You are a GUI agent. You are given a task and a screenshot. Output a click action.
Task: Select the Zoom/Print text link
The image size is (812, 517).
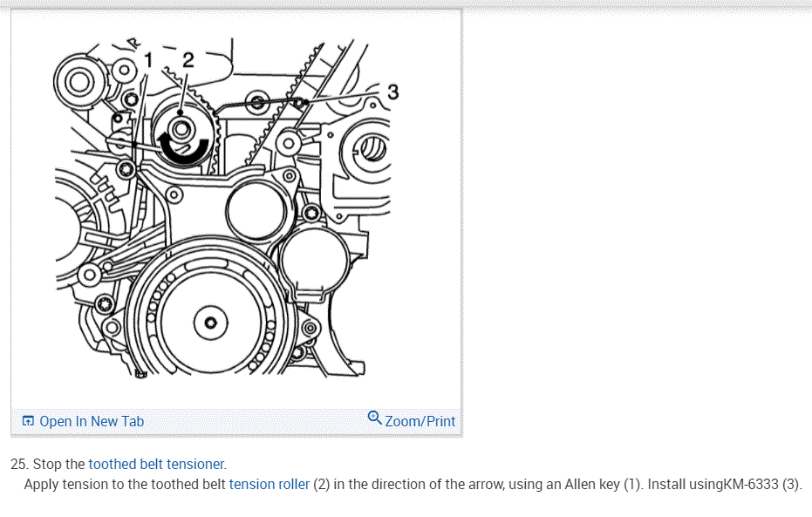click(x=420, y=421)
